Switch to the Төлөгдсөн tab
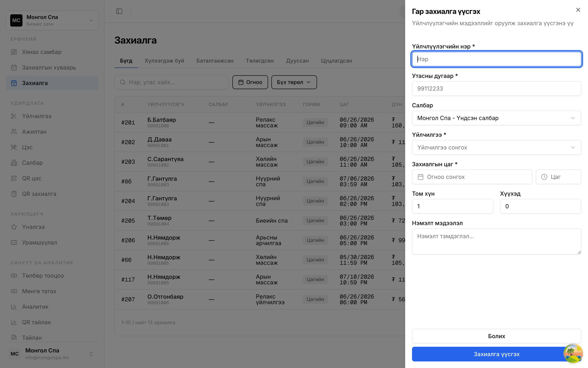Screen dimensions: 588x368 click(259, 61)
